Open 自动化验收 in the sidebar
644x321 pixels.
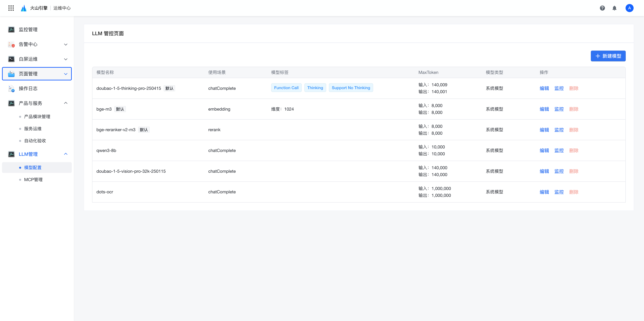[x=35, y=141]
